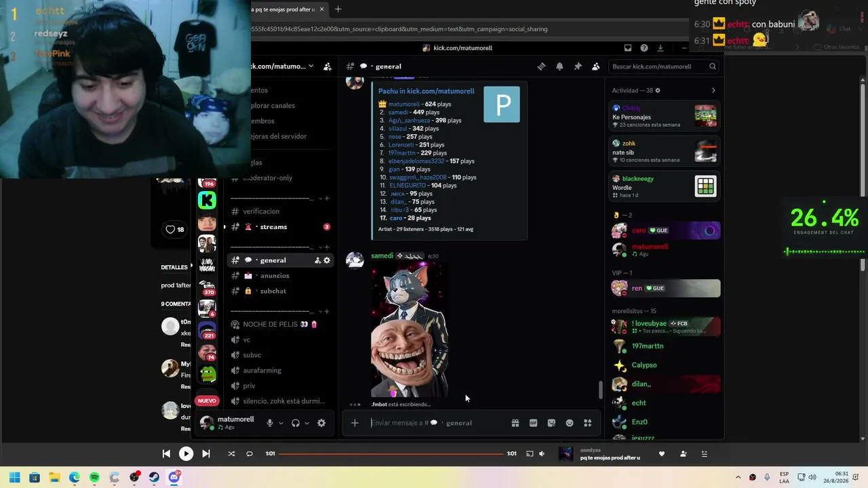This screenshot has width=868, height=488.
Task: Toggle repeat in the music player
Action: pyautogui.click(x=250, y=454)
